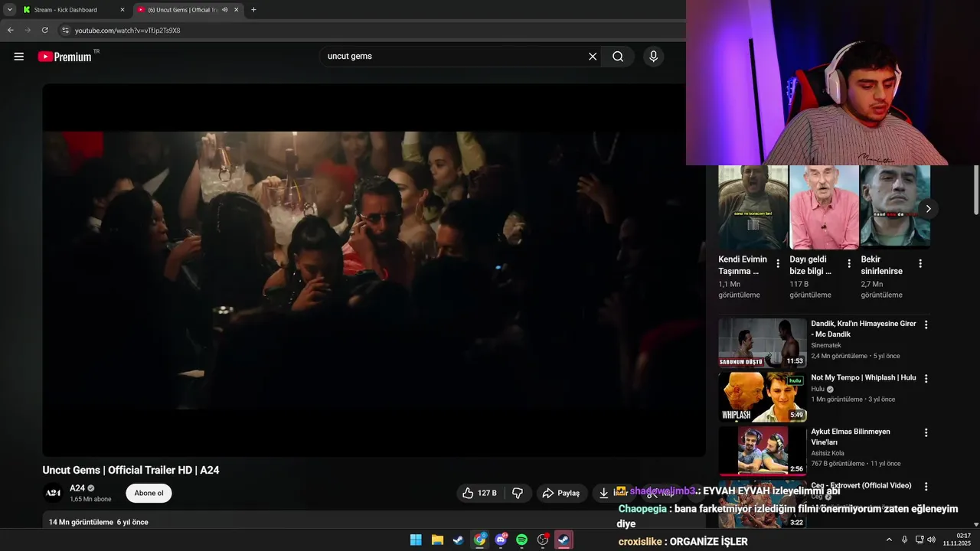Share the video via Paylaş button
The width and height of the screenshot is (980, 551).
pos(562,494)
